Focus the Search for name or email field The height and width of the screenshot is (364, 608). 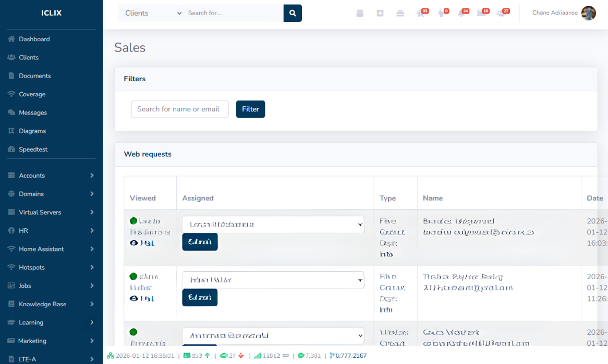(179, 109)
